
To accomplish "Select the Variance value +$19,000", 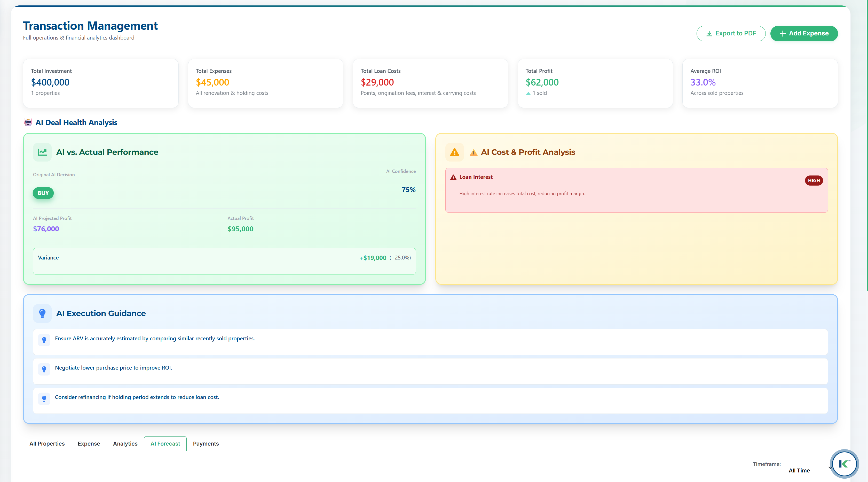I will pos(373,257).
